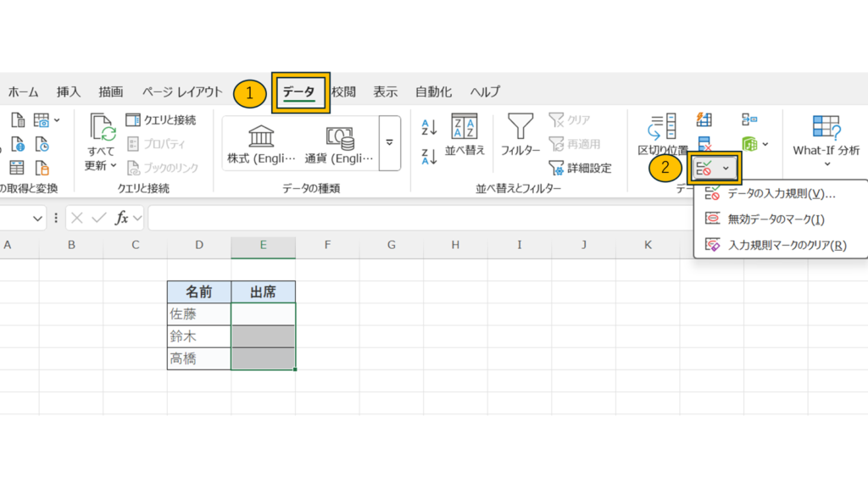The height and width of the screenshot is (488, 868).
Task: Click the Sort A to Z ascending icon
Action: (429, 128)
